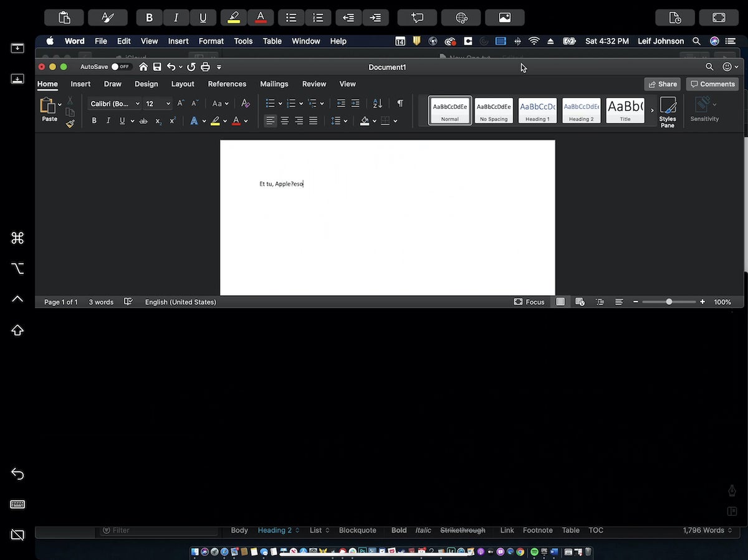Tap the insert picture icon in Touch Bar strip

tap(505, 17)
